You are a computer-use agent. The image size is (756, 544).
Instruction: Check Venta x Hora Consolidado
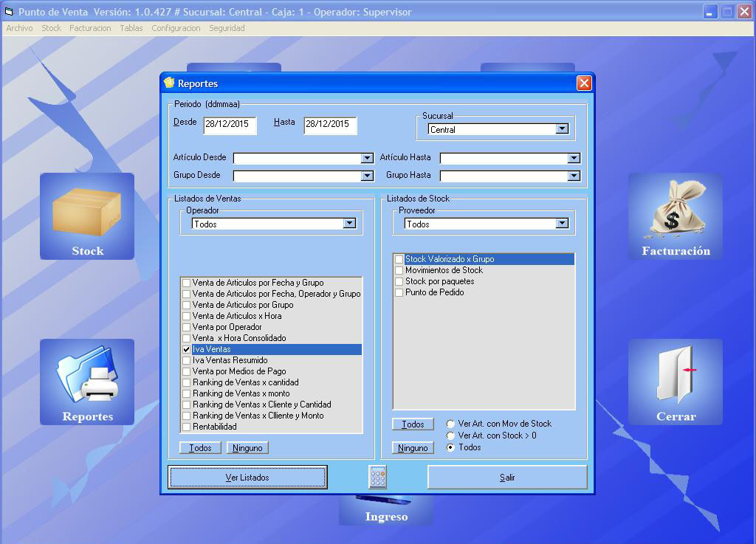point(186,338)
